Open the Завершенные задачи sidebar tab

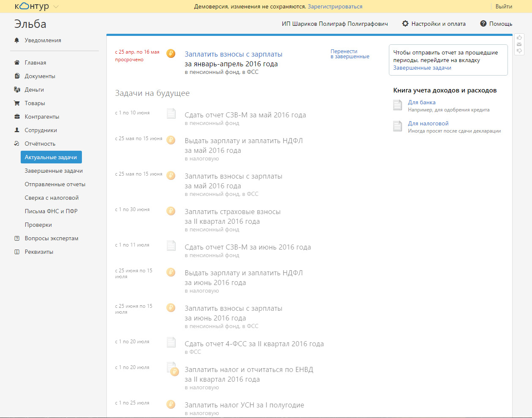point(54,171)
